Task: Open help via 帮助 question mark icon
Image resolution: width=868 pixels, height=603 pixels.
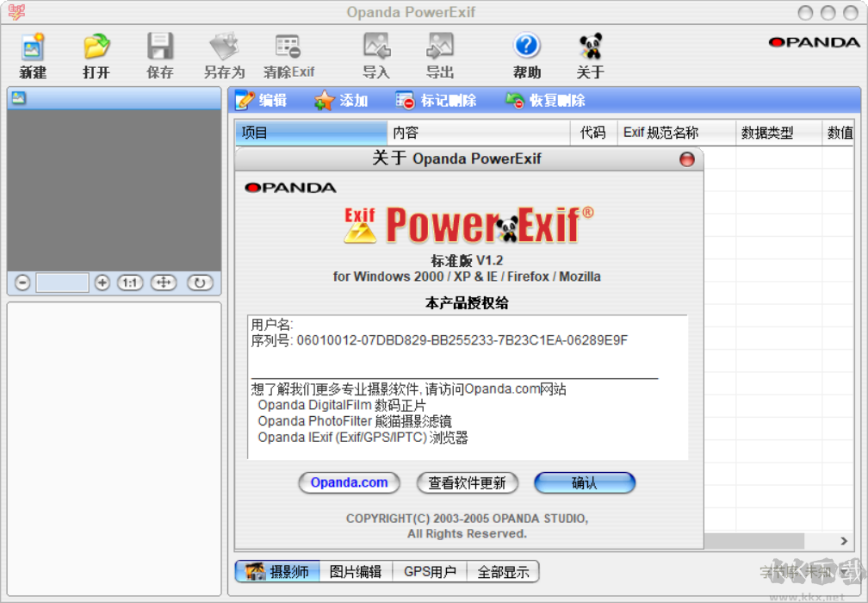Action: (x=526, y=53)
